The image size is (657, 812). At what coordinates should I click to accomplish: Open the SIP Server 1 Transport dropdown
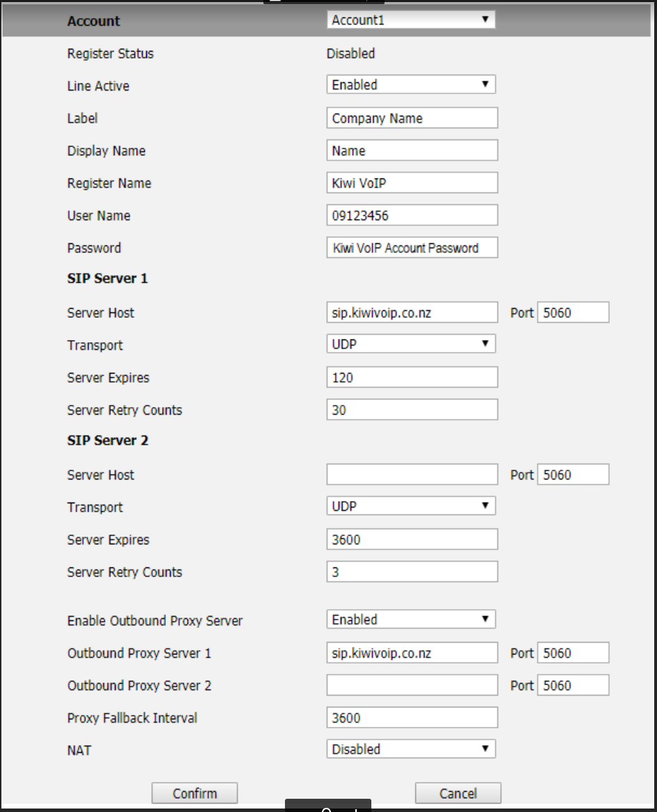click(411, 344)
